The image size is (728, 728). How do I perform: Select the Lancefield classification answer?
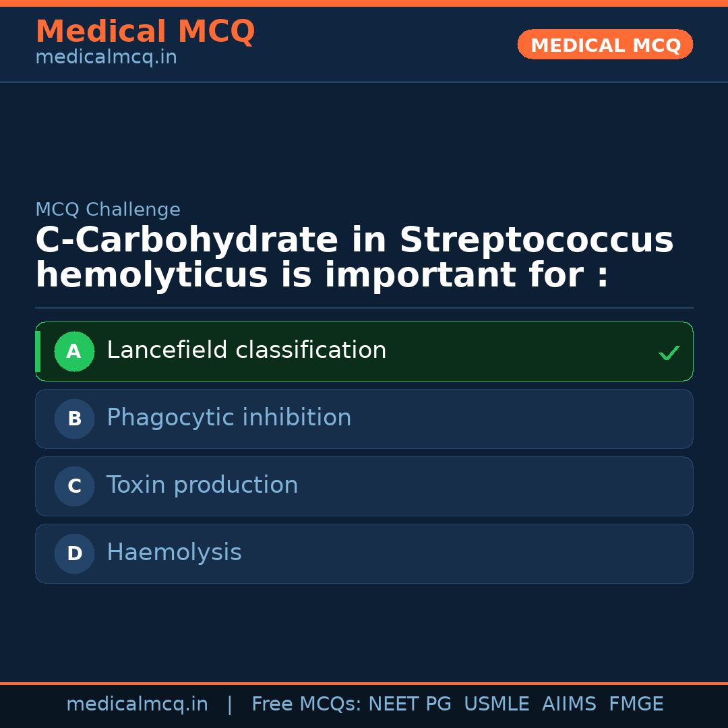pos(247,351)
